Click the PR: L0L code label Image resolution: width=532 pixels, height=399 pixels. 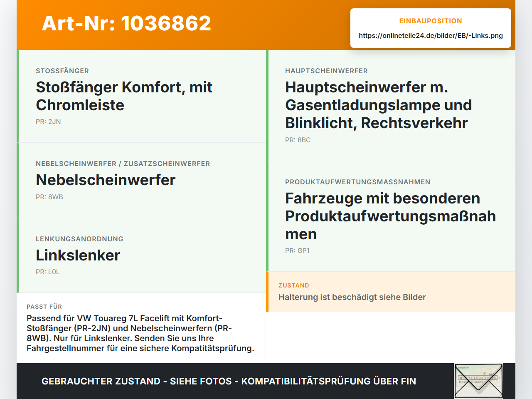pos(48,272)
